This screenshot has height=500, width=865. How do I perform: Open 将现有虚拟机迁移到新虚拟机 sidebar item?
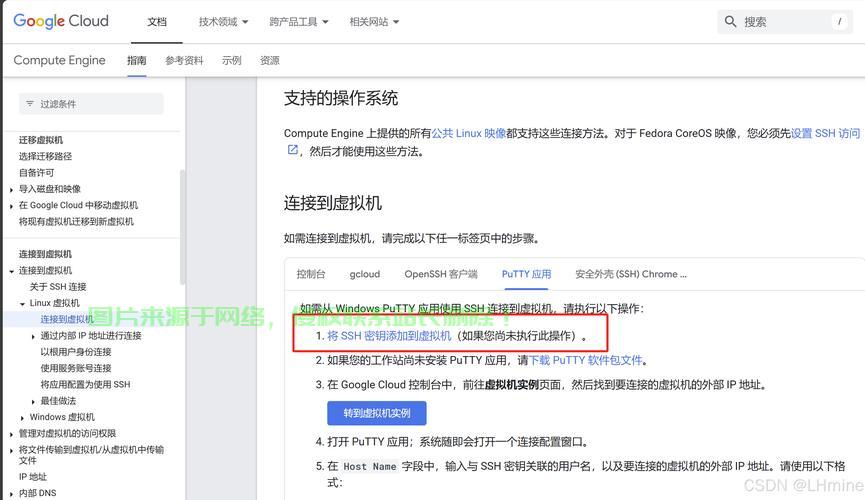(x=76, y=221)
